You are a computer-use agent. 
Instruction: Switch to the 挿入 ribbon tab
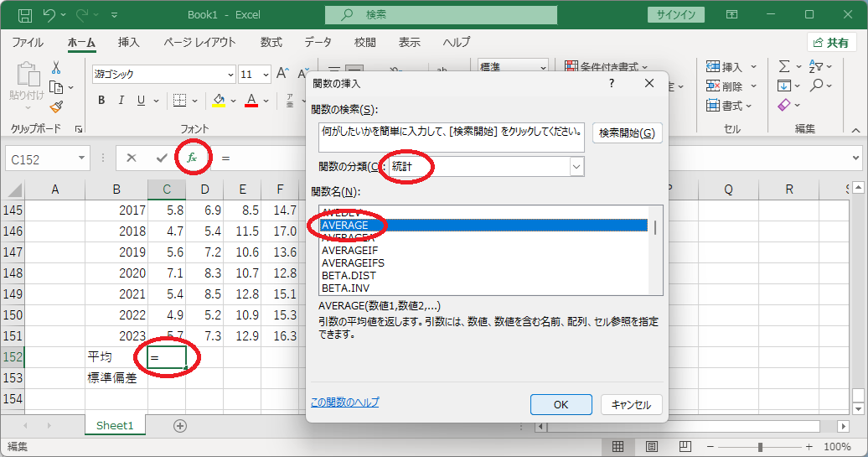128,43
